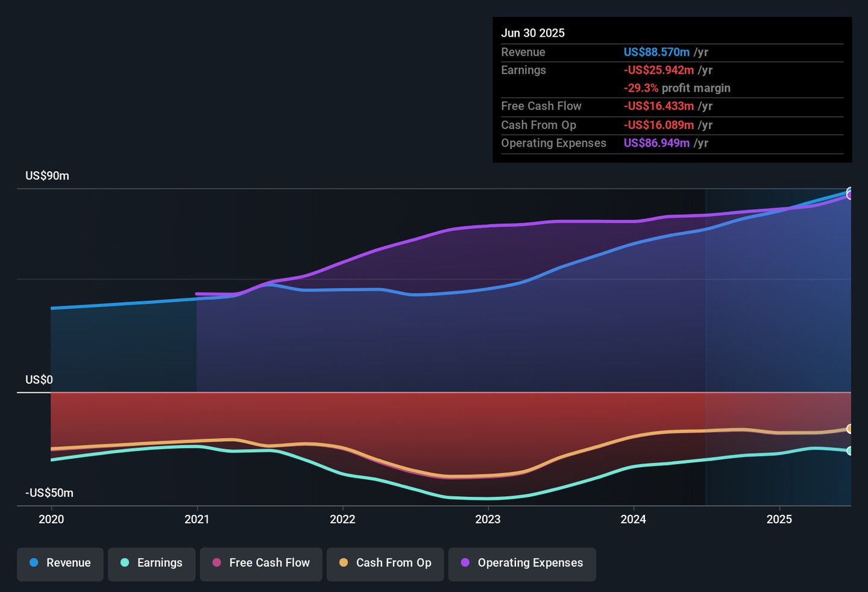Select the 2021 x-axis label

[197, 519]
